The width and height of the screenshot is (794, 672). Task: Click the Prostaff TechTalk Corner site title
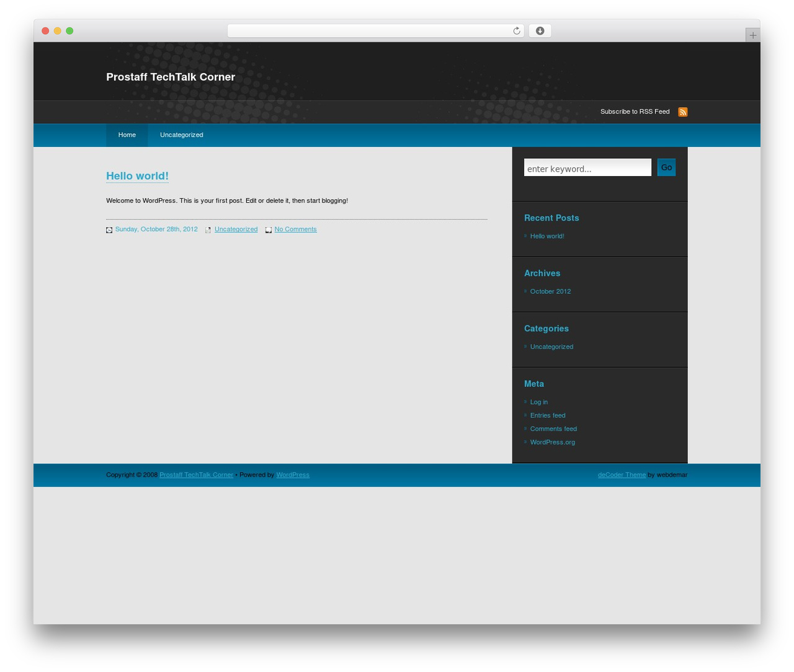(171, 77)
